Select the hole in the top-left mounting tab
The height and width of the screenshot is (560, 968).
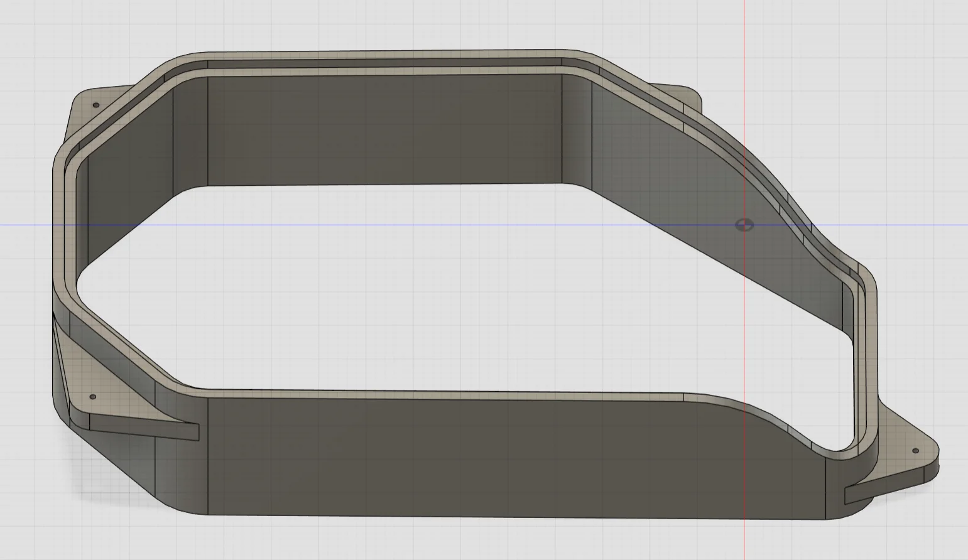pos(96,105)
